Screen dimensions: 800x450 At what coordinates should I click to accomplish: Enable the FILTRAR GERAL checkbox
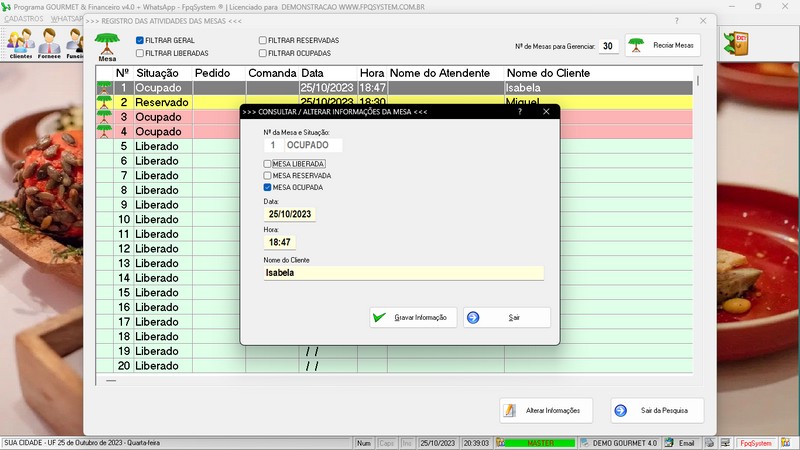140,40
